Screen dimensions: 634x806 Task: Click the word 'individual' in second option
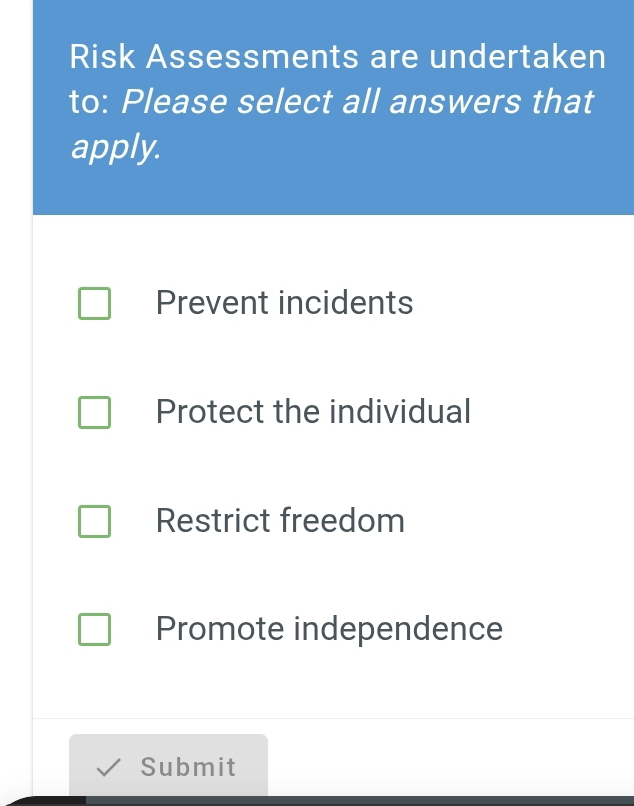pyautogui.click(x=400, y=411)
